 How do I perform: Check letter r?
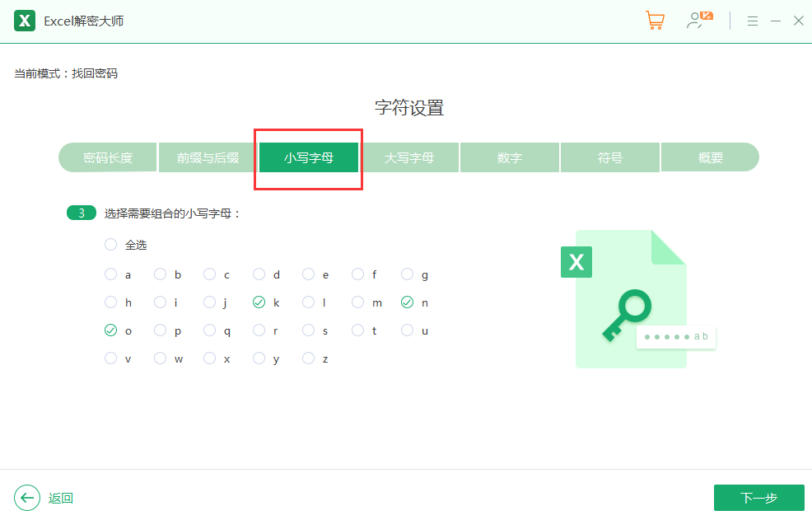(259, 330)
